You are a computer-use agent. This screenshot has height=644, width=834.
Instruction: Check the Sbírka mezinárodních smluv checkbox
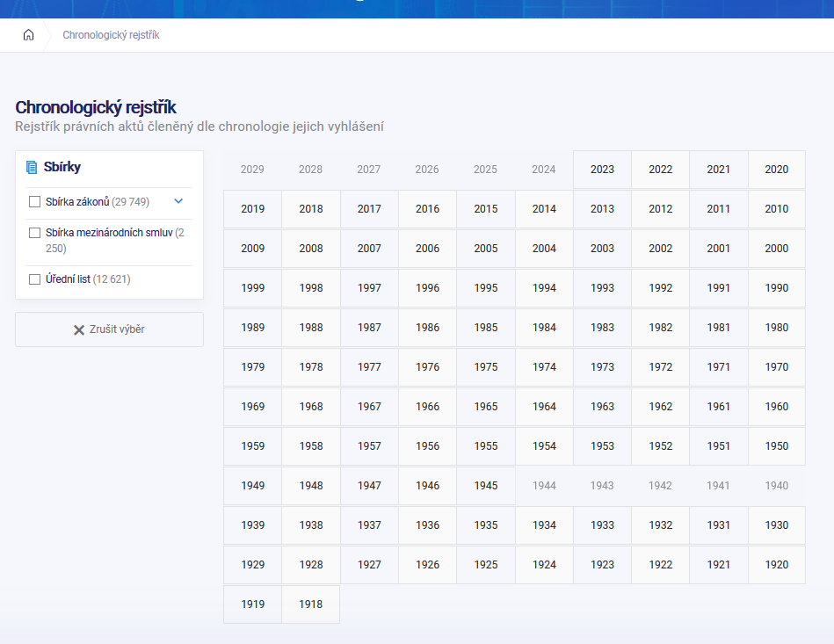coord(35,233)
